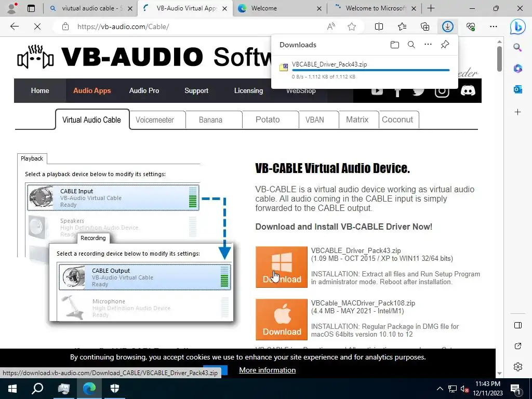Viewport: 532px width, 399px height.
Task: Open taskbar search
Action: pyautogui.click(x=37, y=389)
